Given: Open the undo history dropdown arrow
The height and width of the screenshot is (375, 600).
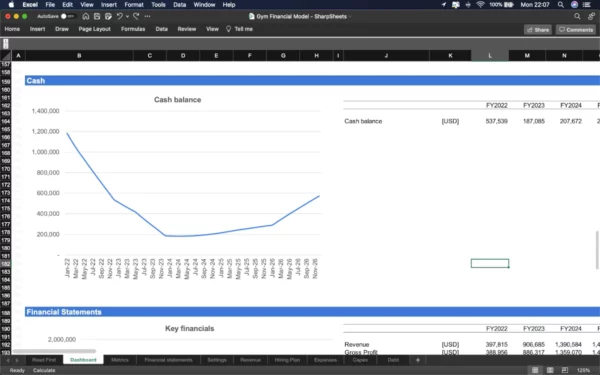Looking at the screenshot, I should pyautogui.click(x=127, y=16).
